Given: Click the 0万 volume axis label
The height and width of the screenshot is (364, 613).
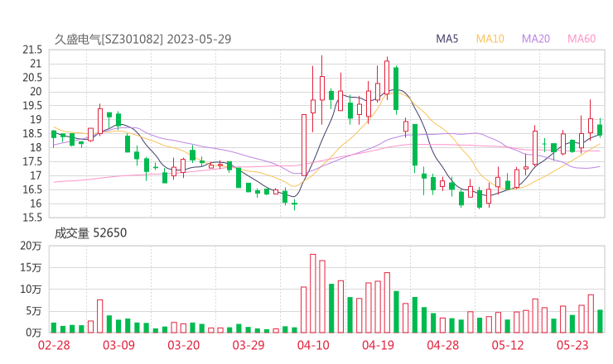Looking at the screenshot, I should pos(34,333).
